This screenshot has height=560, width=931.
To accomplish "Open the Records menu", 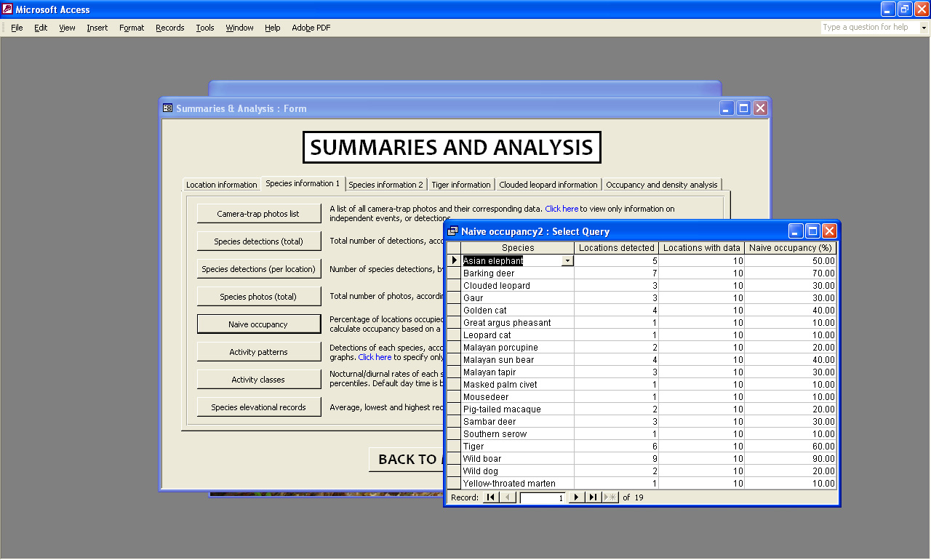I will [x=169, y=28].
